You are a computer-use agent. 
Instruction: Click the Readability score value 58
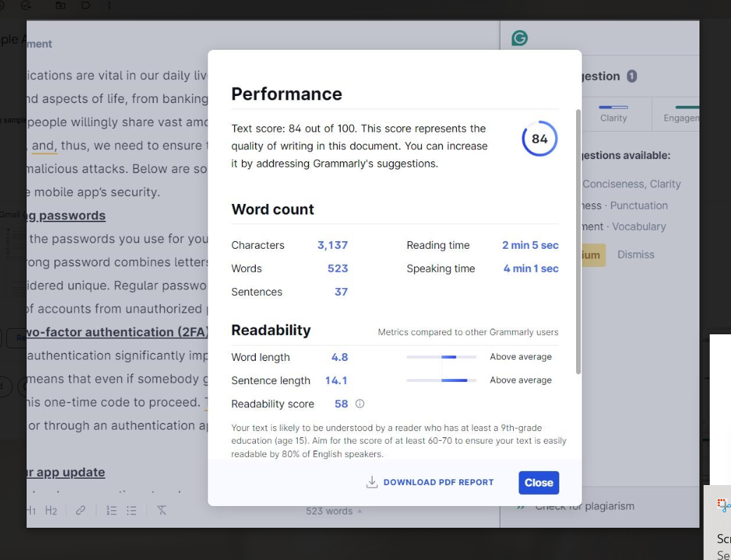[341, 404]
